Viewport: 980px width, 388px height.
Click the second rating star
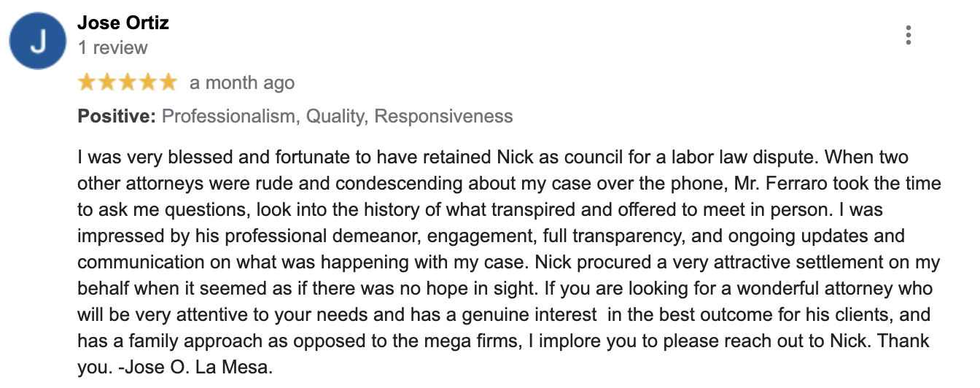tap(107, 82)
